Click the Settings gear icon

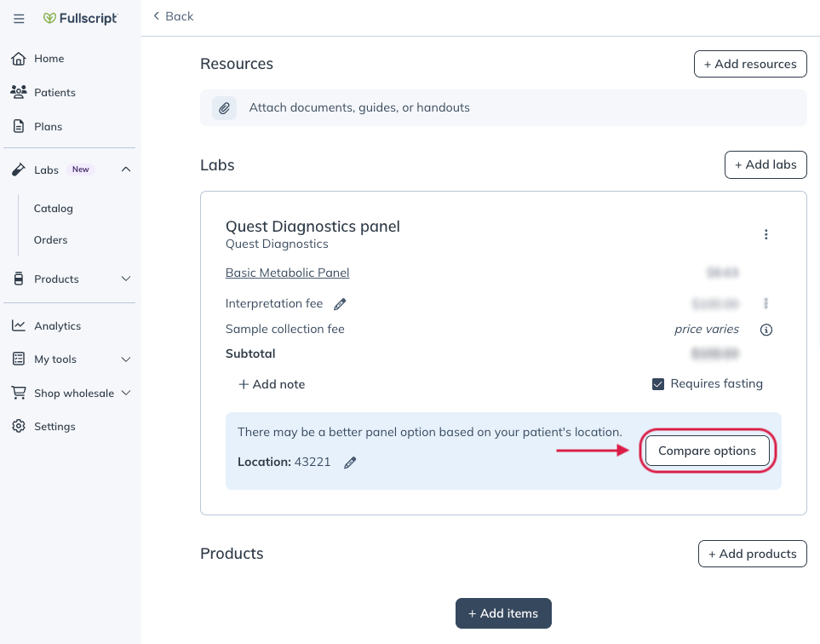coord(19,427)
